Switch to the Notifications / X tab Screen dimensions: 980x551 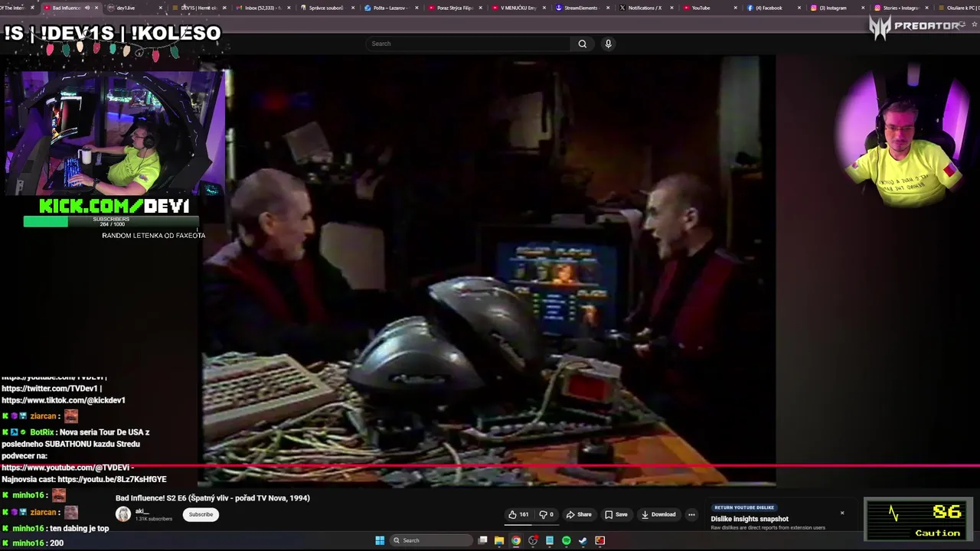coord(645,8)
